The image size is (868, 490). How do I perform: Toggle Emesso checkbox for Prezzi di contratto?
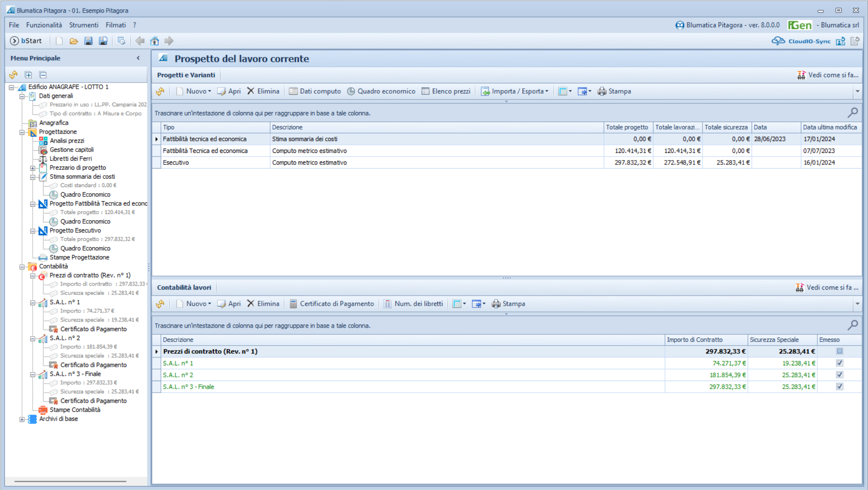[x=839, y=351]
